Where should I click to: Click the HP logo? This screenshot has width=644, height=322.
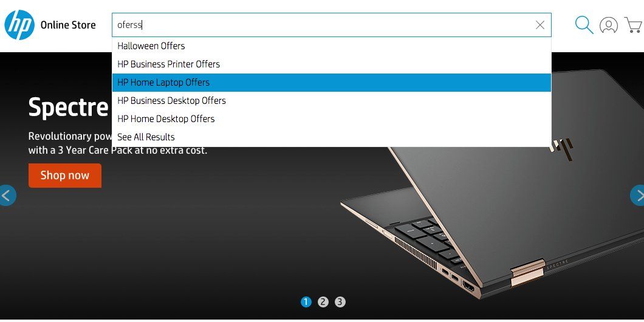[x=19, y=25]
